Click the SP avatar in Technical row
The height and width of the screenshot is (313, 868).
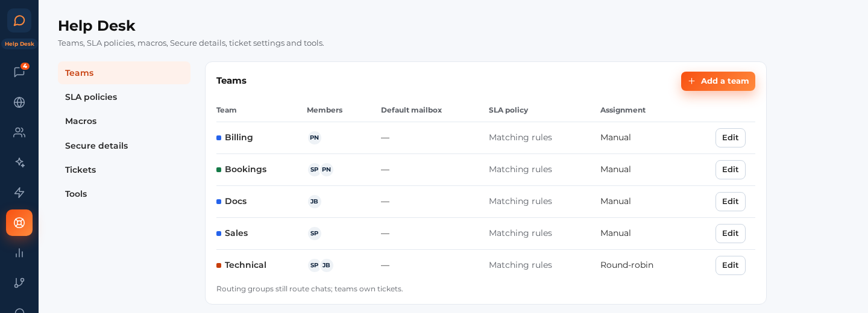click(x=314, y=265)
